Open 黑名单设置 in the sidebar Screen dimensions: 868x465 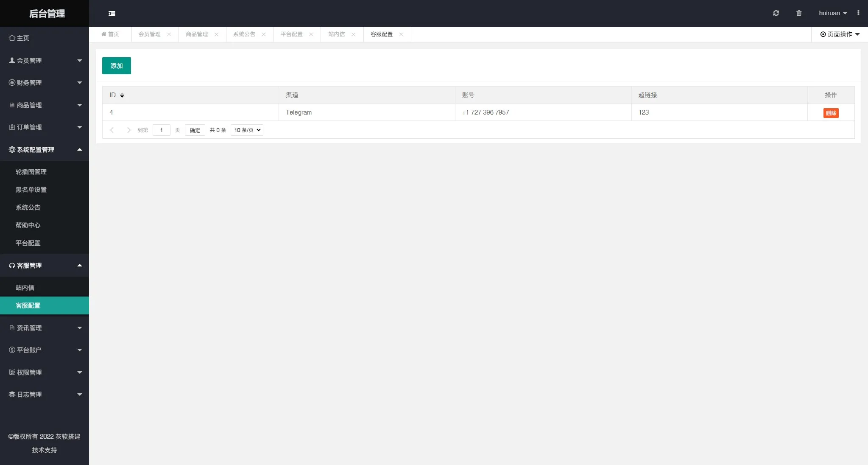(x=31, y=190)
